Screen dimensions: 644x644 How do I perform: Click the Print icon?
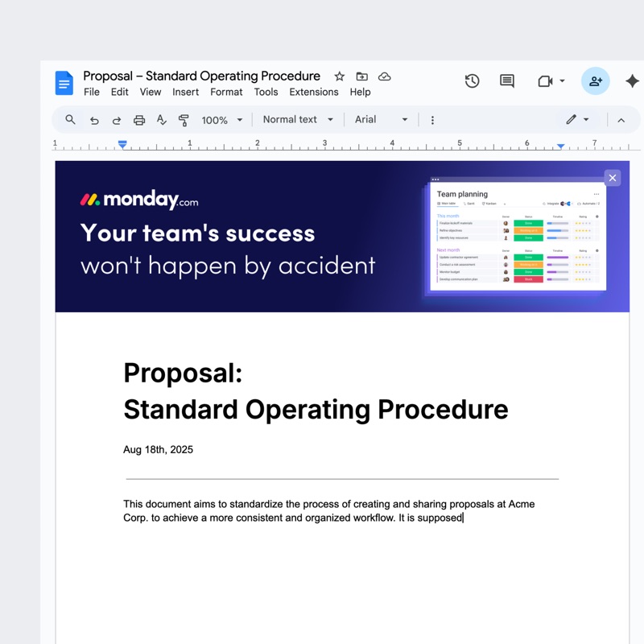[139, 120]
